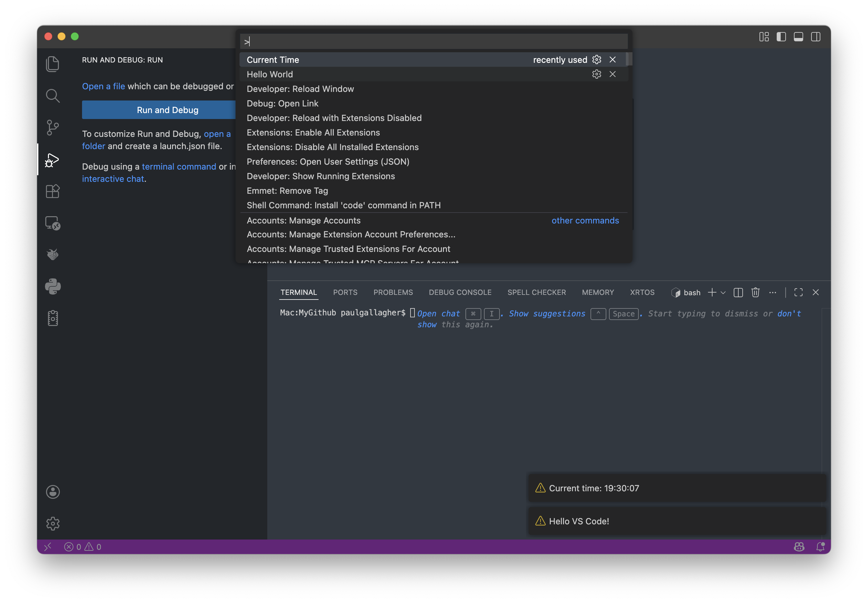Viewport: 868px width, 603px height.
Task: Split the terminal with split icon
Action: click(738, 293)
